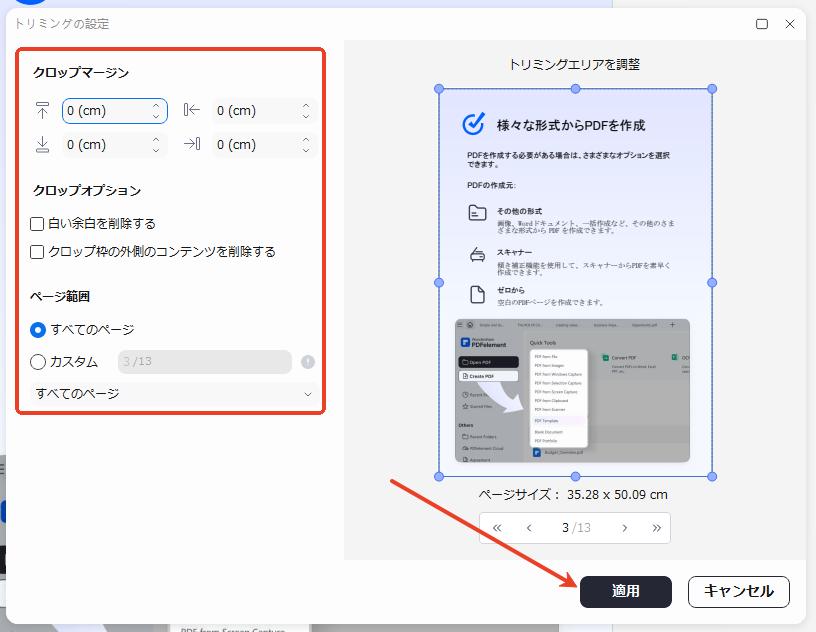Viewport: 816px width, 632px height.
Task: Jump to the last page with the double-right arrow
Action: coord(656,527)
